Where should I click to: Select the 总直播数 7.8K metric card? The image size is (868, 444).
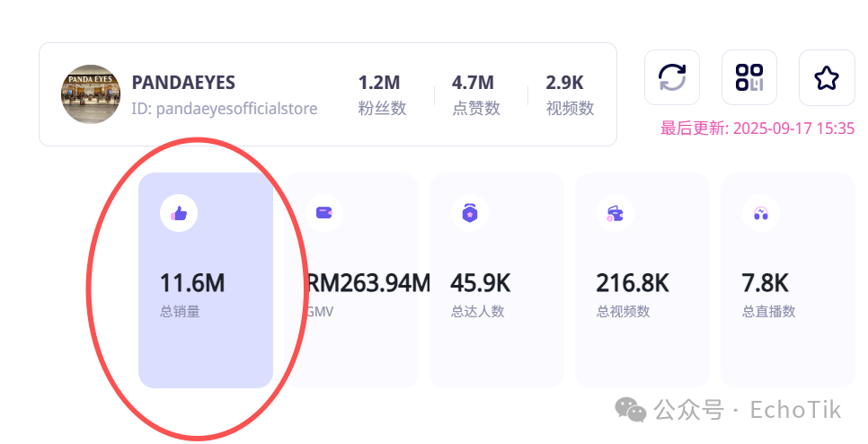click(788, 280)
